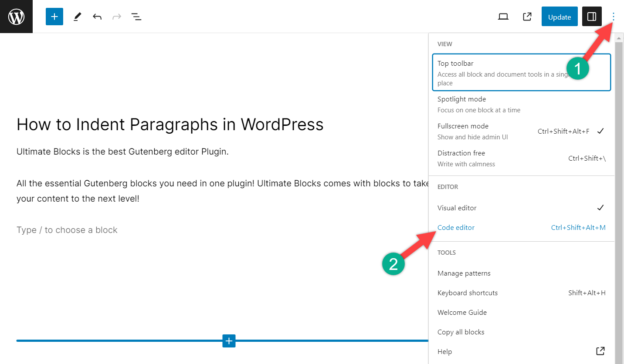
Task: Select the Tools pencil icon
Action: click(78, 17)
